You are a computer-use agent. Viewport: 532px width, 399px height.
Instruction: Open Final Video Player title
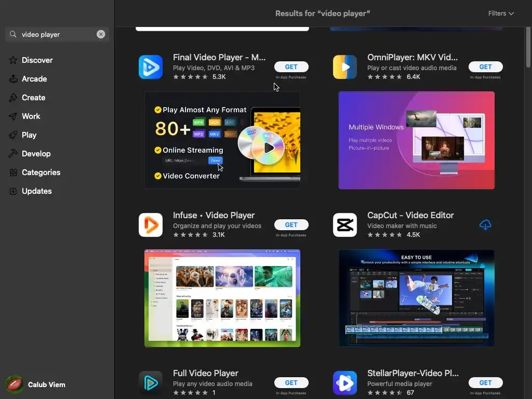click(219, 57)
